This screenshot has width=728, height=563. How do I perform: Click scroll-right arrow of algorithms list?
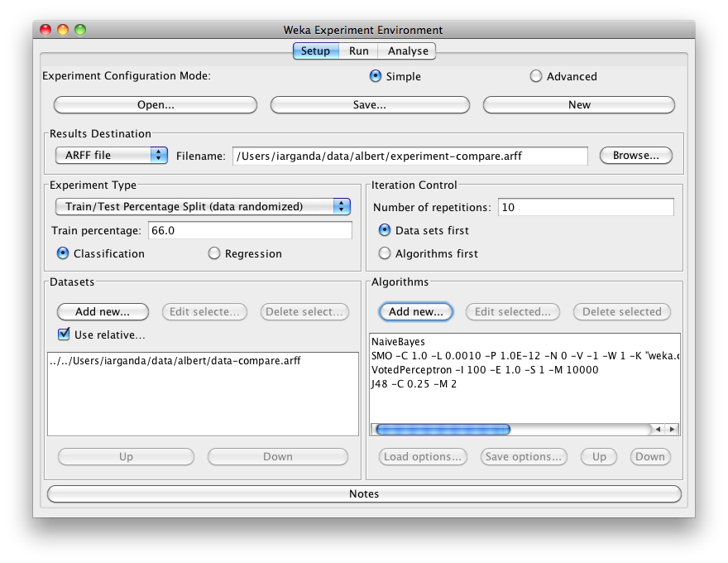click(672, 429)
